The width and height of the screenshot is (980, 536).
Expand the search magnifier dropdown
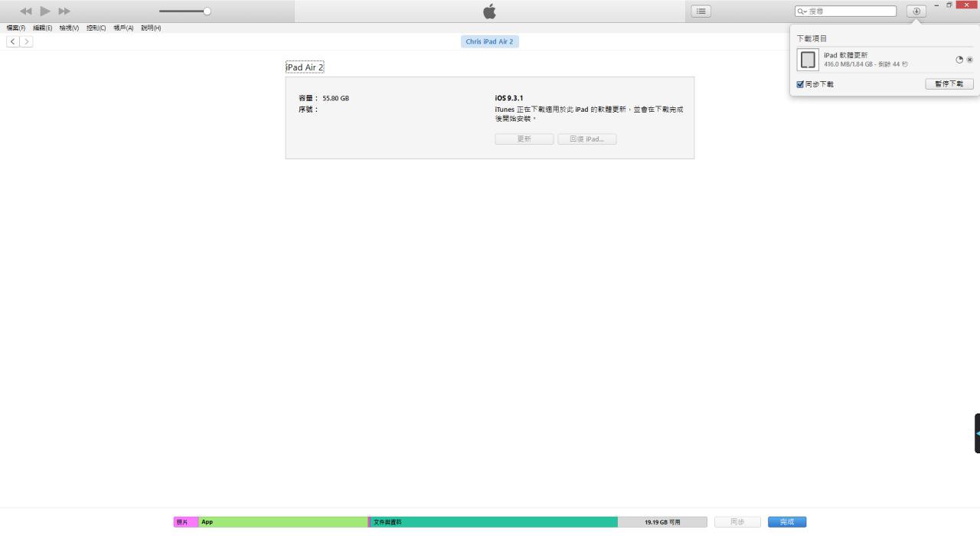[x=802, y=11]
